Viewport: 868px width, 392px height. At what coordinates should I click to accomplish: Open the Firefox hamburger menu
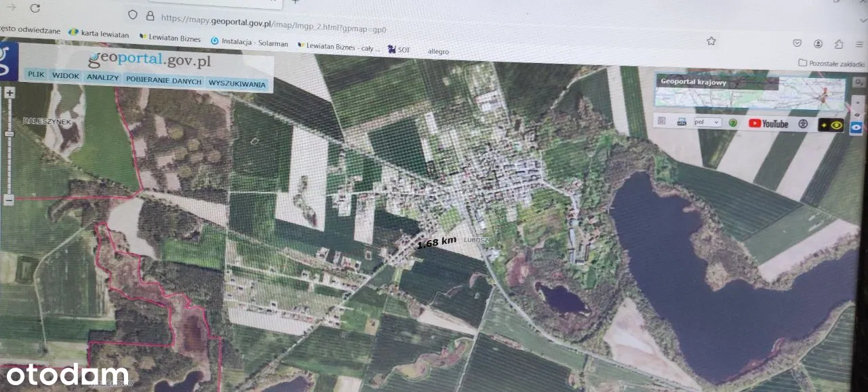coord(860,45)
